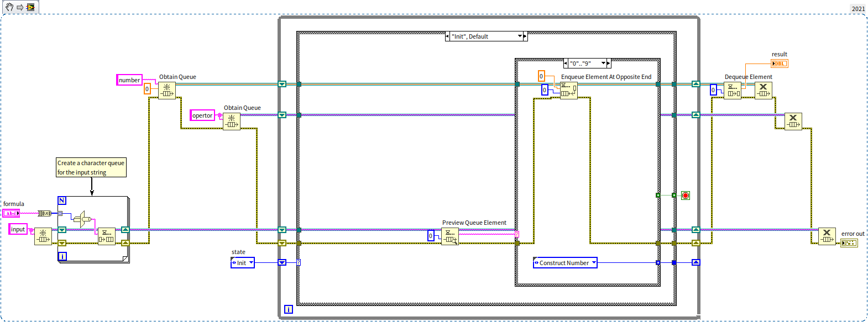Go to next case of "Init" case structure
This screenshot has width=868, height=322.
click(x=525, y=36)
